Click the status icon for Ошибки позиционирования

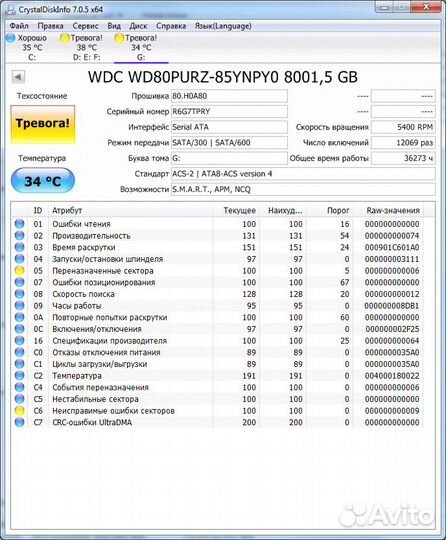(20, 282)
